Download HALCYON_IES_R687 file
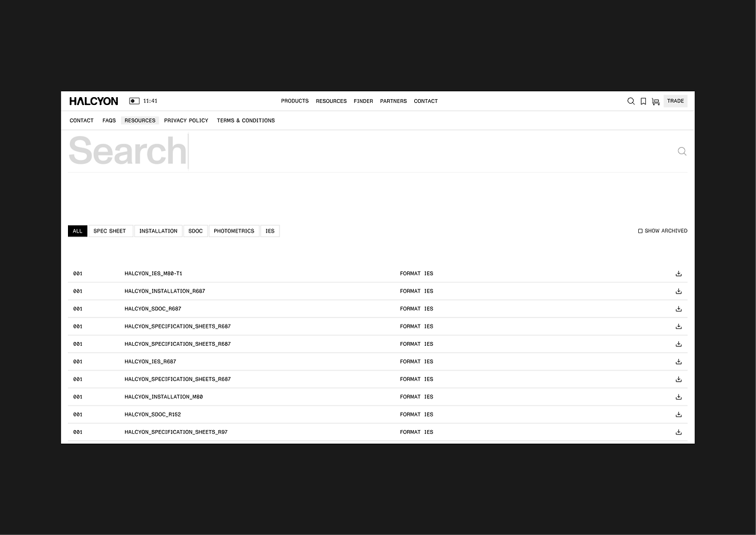Screen dimensions: 756x535 pyautogui.click(x=678, y=361)
